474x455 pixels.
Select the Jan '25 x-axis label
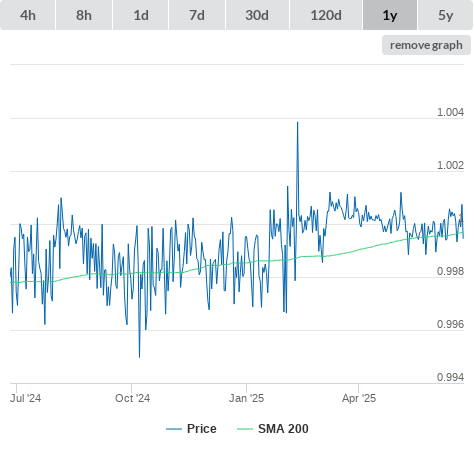[246, 398]
